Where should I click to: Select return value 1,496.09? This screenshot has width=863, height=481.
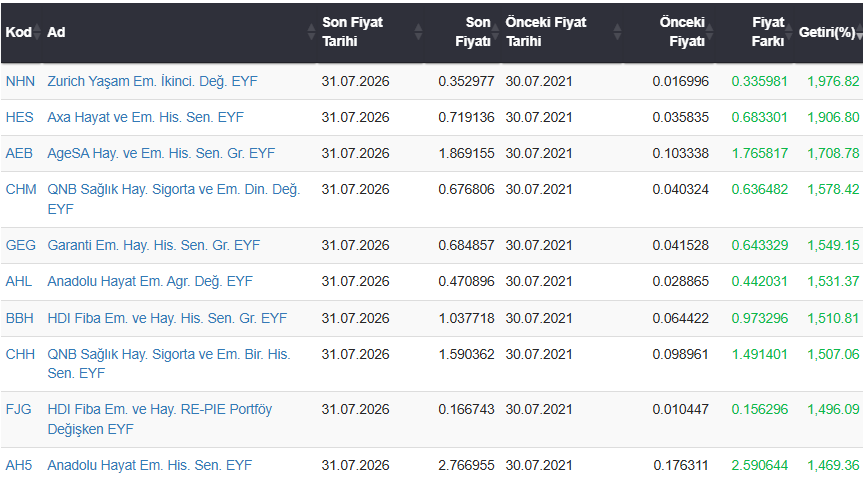[833, 409]
